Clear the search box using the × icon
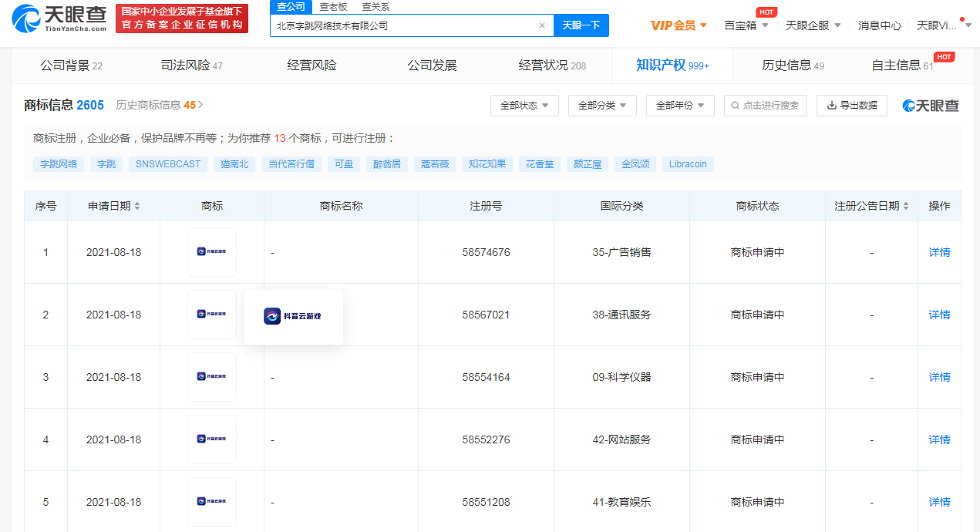Screen dimensions: 980x532 click(x=542, y=25)
